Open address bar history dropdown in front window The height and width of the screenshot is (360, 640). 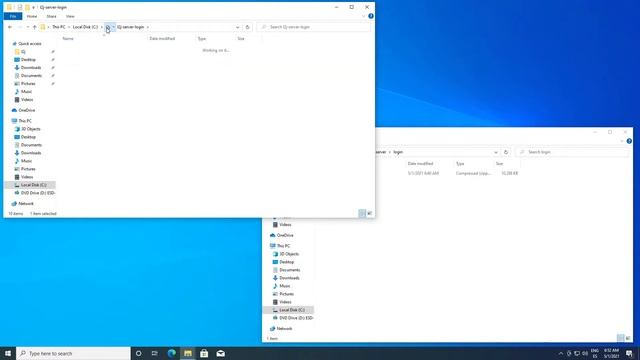pyautogui.click(x=238, y=27)
